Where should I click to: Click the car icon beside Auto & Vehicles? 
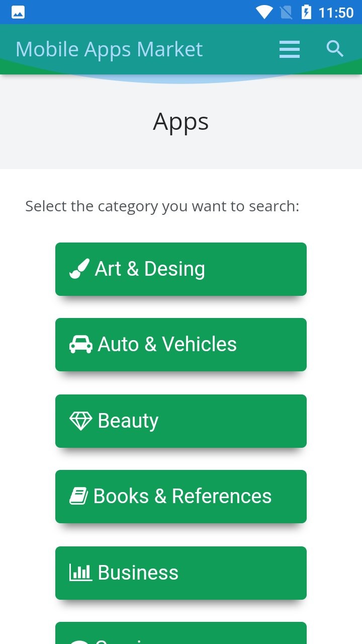[80, 345]
